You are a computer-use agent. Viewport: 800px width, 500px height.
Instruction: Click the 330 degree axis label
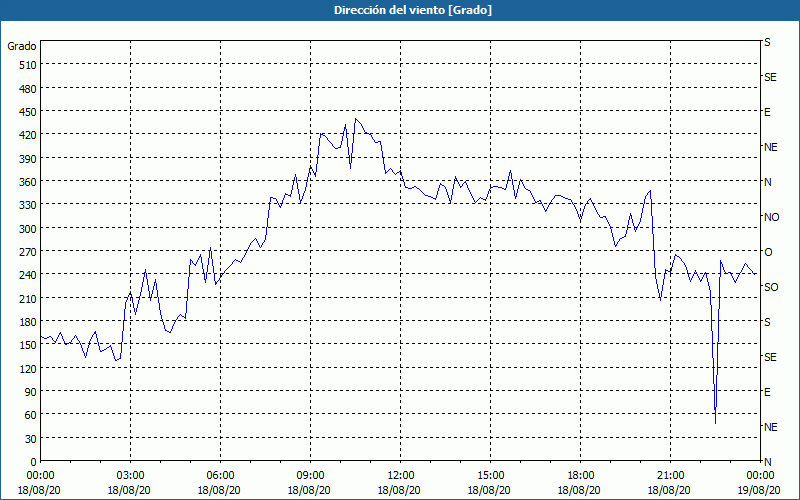(29, 205)
